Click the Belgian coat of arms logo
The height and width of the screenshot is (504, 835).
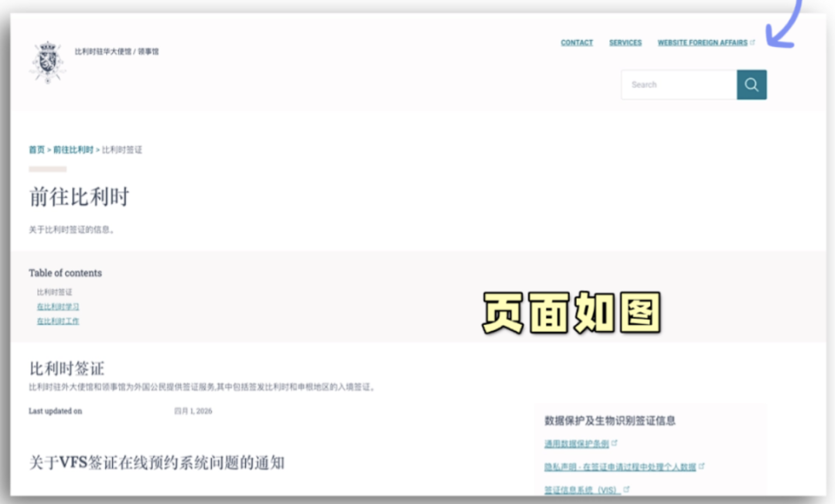pos(48,63)
